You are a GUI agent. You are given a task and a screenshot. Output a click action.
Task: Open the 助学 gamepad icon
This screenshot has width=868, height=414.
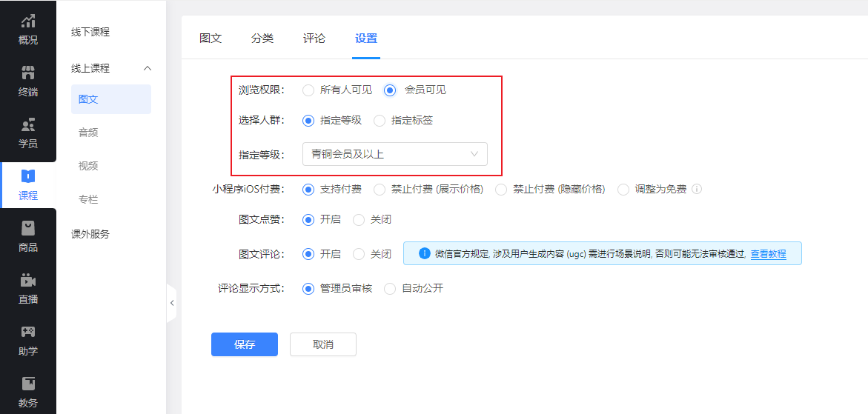pos(27,332)
